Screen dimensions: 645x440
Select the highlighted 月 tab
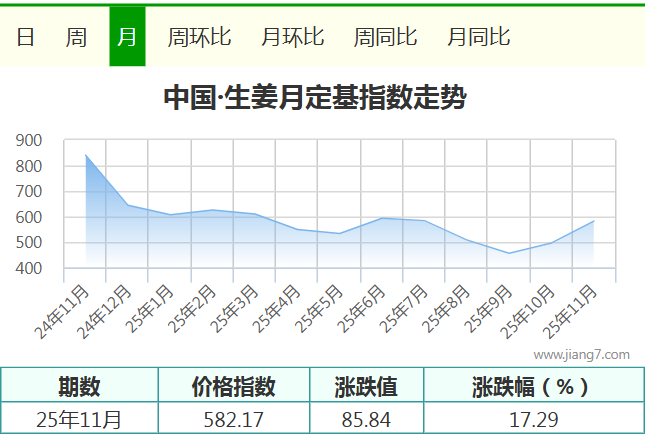coord(127,37)
